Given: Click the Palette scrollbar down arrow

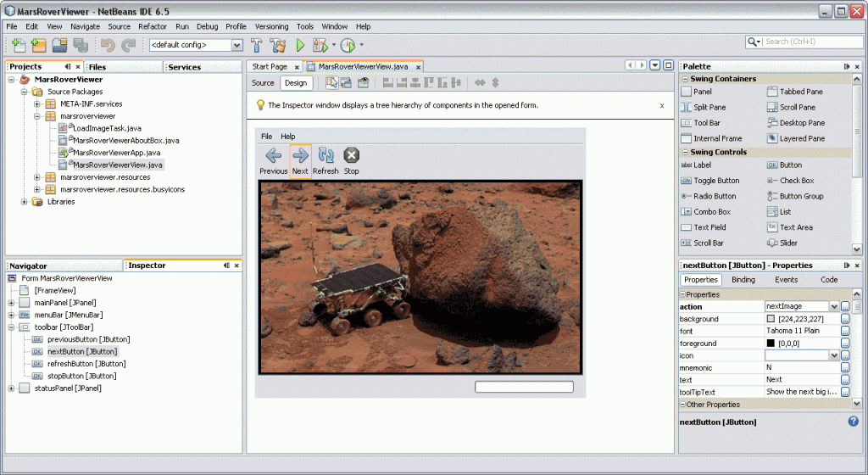Looking at the screenshot, I should point(856,249).
